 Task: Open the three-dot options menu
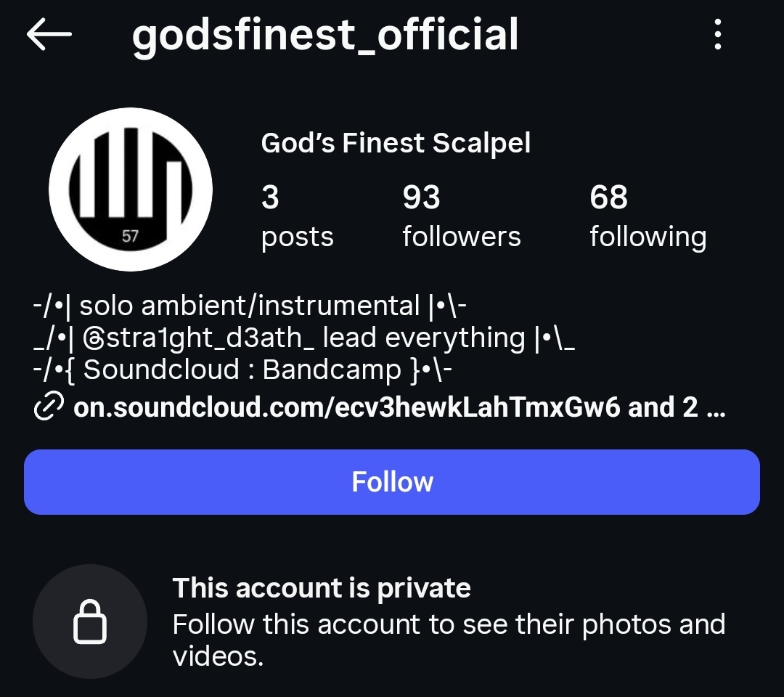pos(717,34)
